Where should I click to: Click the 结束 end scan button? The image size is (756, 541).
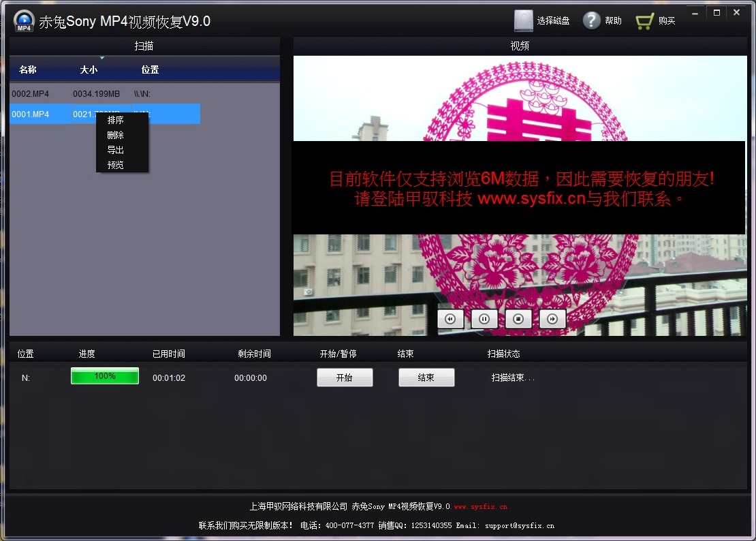[426, 377]
